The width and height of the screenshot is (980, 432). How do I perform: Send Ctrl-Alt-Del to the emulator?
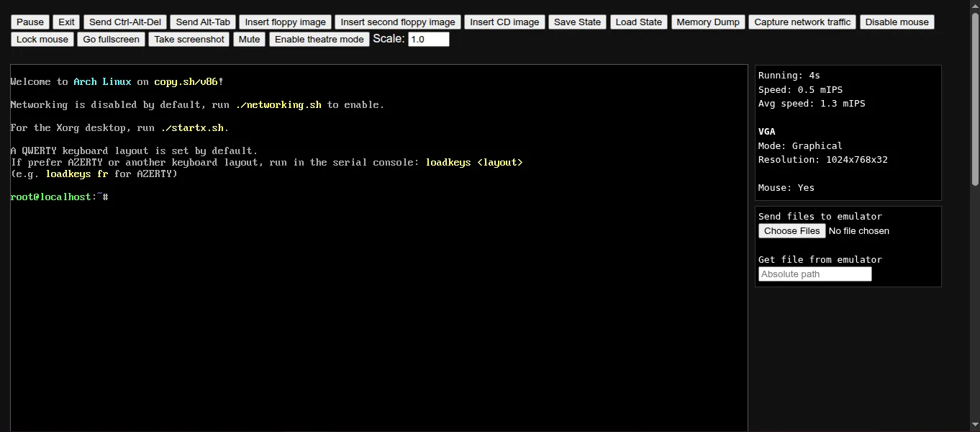(x=125, y=22)
